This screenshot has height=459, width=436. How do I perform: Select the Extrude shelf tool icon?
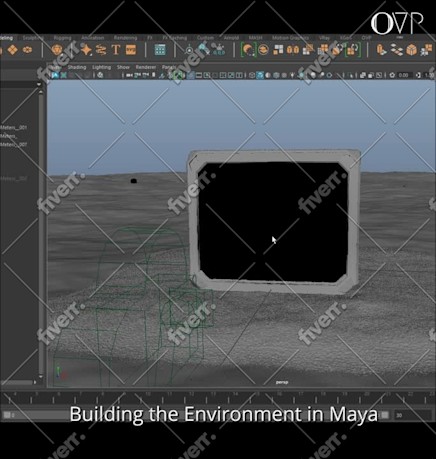point(381,50)
